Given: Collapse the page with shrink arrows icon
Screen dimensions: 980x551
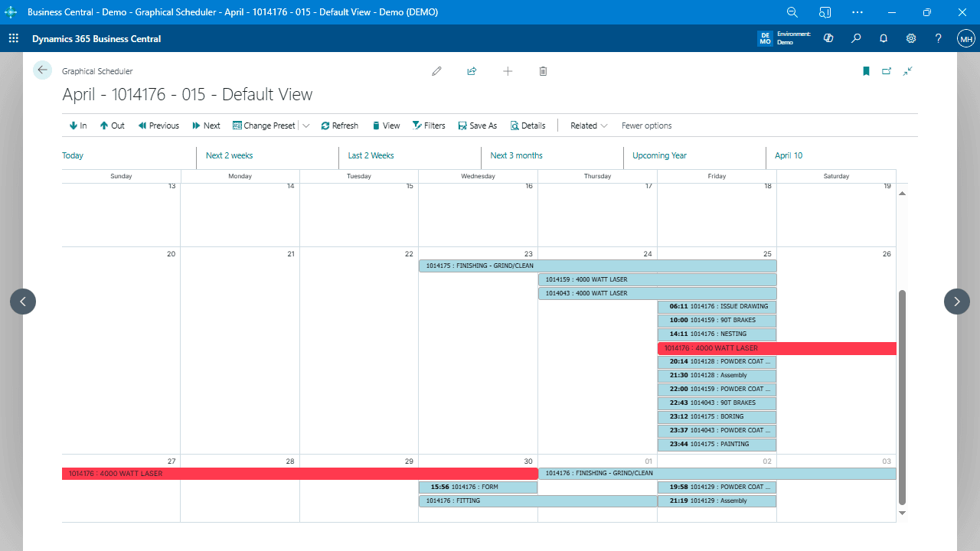Looking at the screenshot, I should pyautogui.click(x=907, y=71).
